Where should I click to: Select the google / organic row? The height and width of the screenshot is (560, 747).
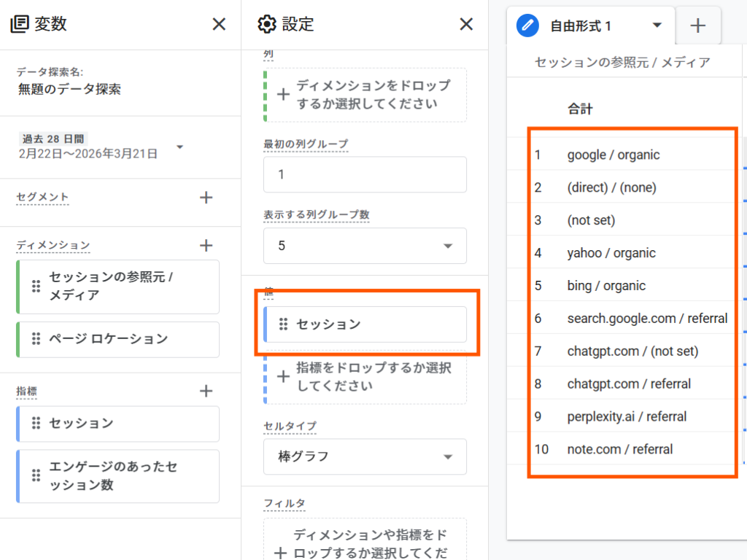pyautogui.click(x=613, y=155)
